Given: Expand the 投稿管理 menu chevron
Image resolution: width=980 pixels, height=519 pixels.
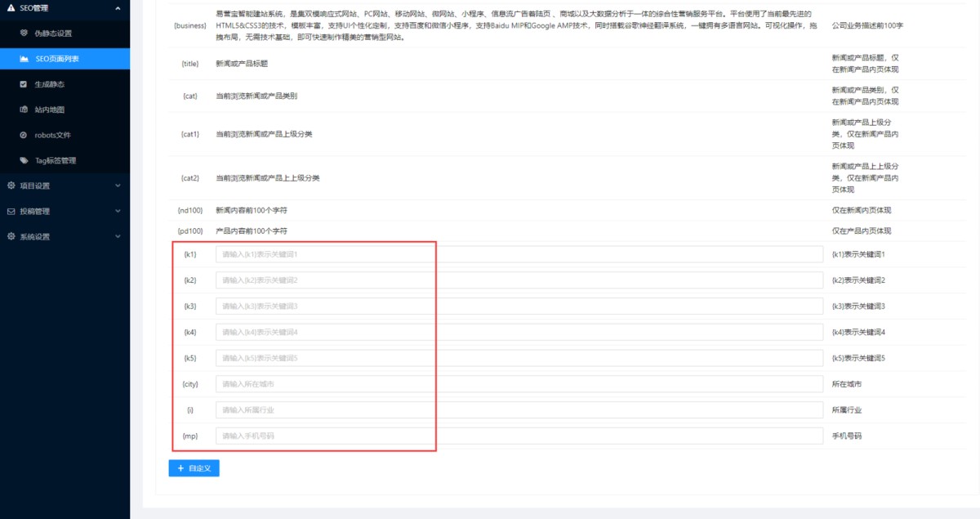Looking at the screenshot, I should (x=118, y=211).
